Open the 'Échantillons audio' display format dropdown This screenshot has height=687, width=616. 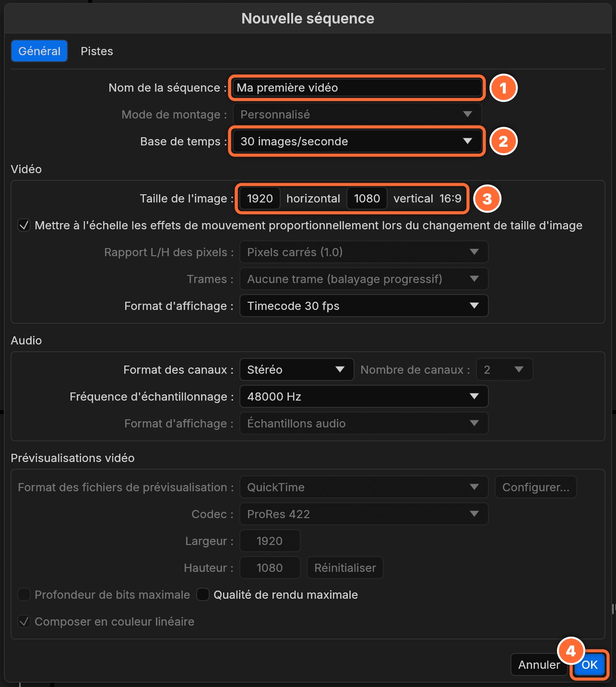coord(364,424)
